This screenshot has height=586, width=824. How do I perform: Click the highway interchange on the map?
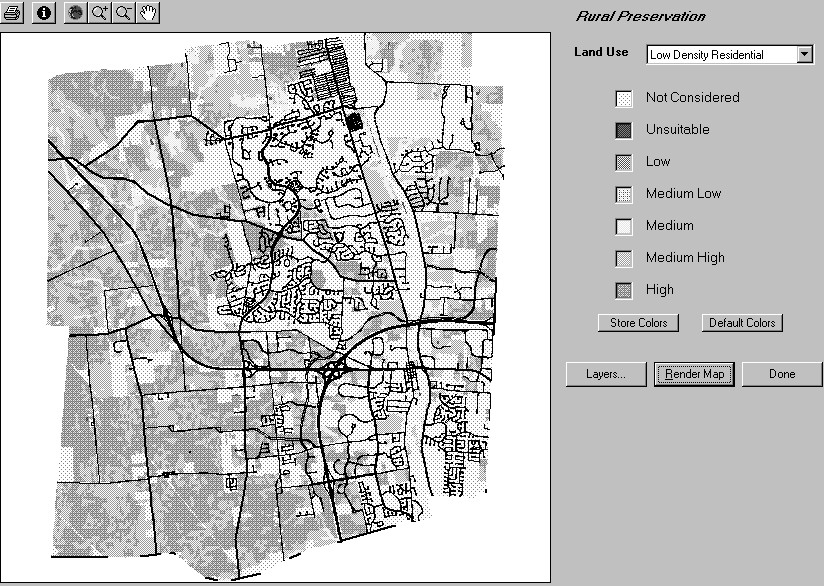point(332,370)
